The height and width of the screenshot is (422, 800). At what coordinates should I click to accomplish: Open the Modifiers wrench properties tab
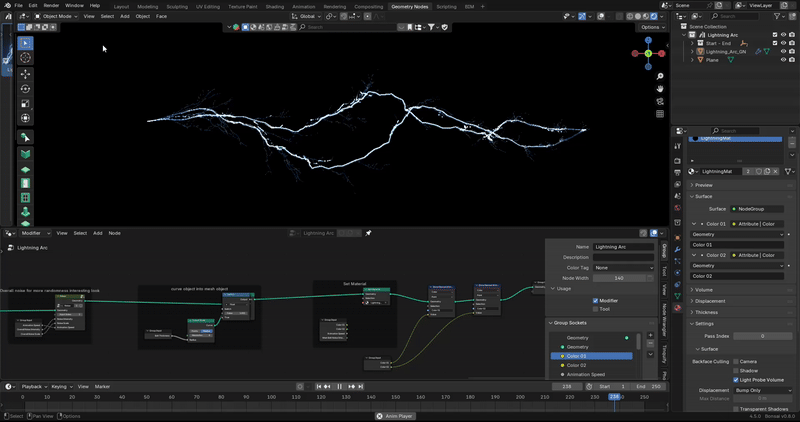[x=678, y=250]
